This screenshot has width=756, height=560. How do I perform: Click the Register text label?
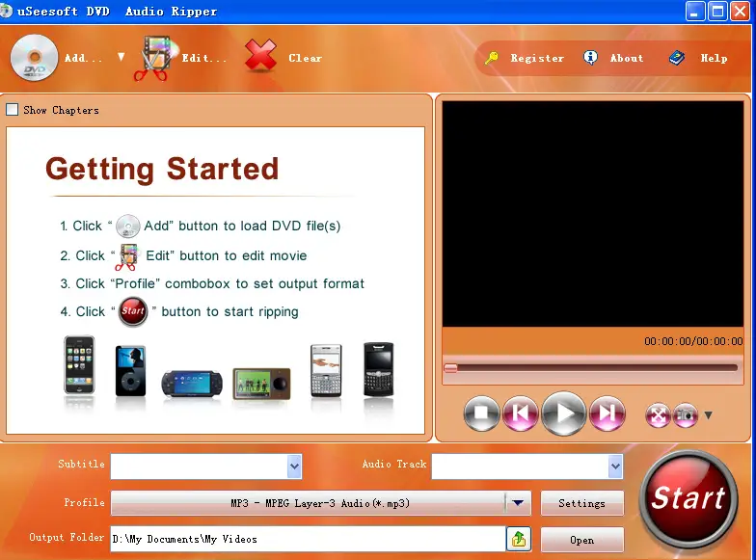[537, 58]
